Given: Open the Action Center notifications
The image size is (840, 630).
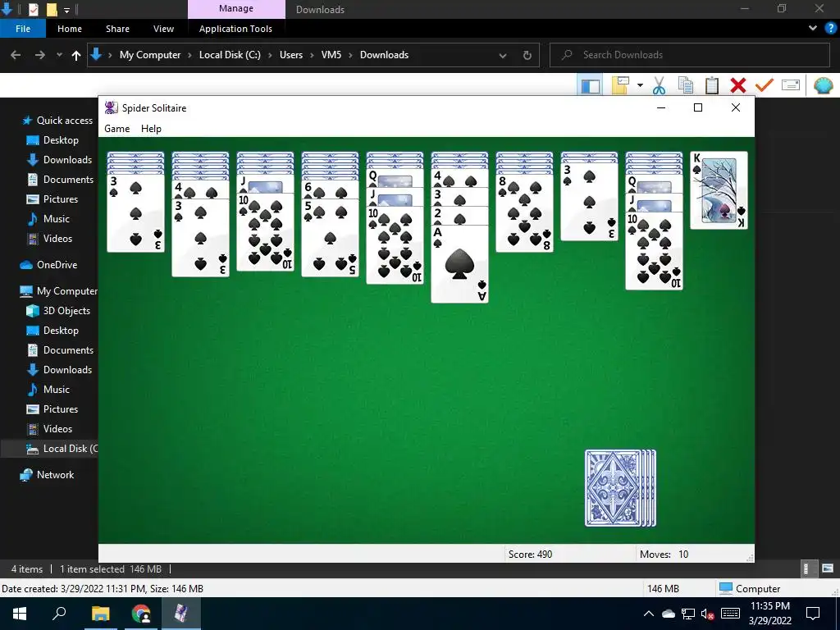Looking at the screenshot, I should 813,614.
